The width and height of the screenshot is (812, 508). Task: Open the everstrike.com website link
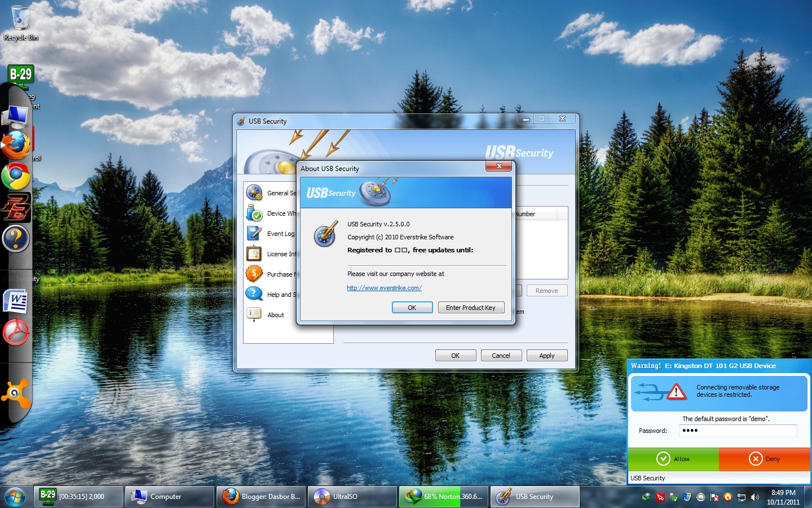click(x=384, y=288)
